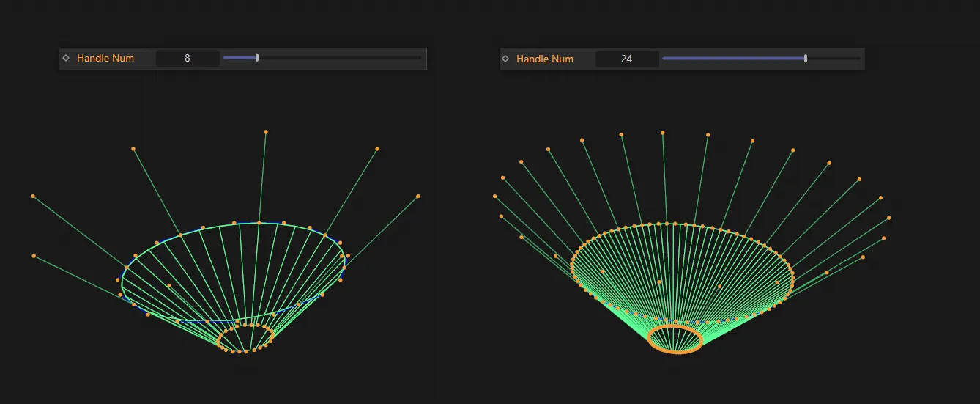
Task: Select the far-right handle point of left shape
Action: coord(418,197)
